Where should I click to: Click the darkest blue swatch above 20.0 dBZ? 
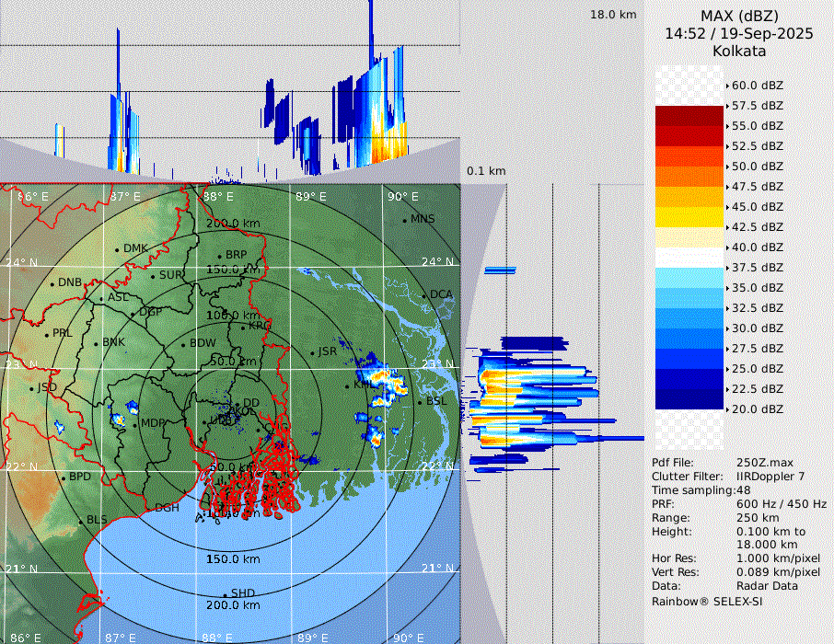(689, 398)
